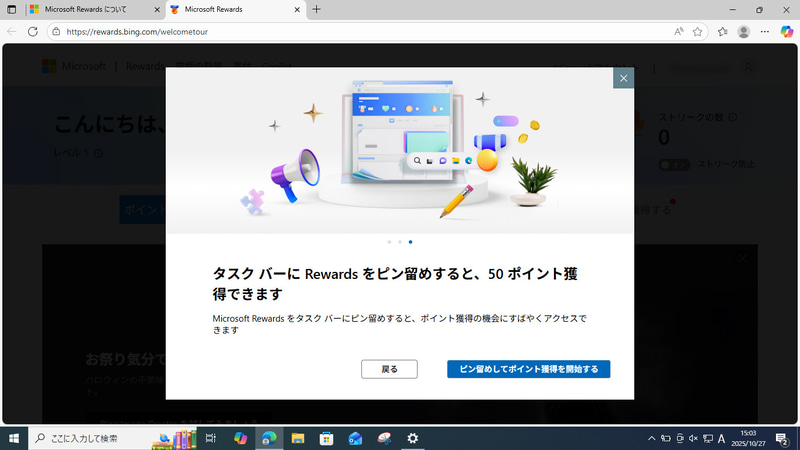The height and width of the screenshot is (450, 800).
Task: Open the browser profile icon
Action: (x=743, y=32)
